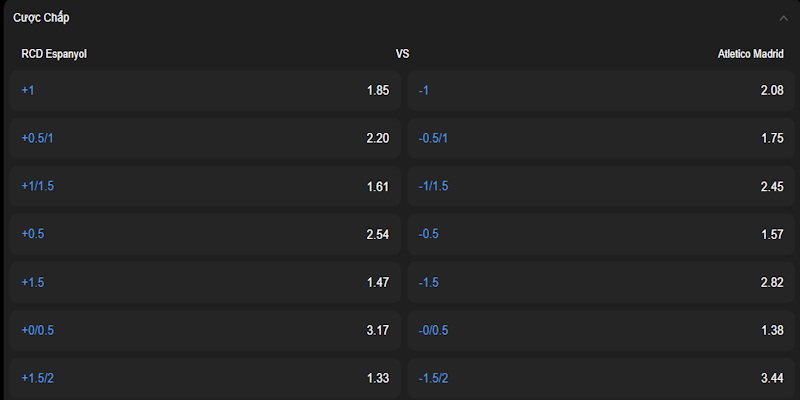
Task: Collapse the Cược Chấp section chevron
Action: pos(784,18)
